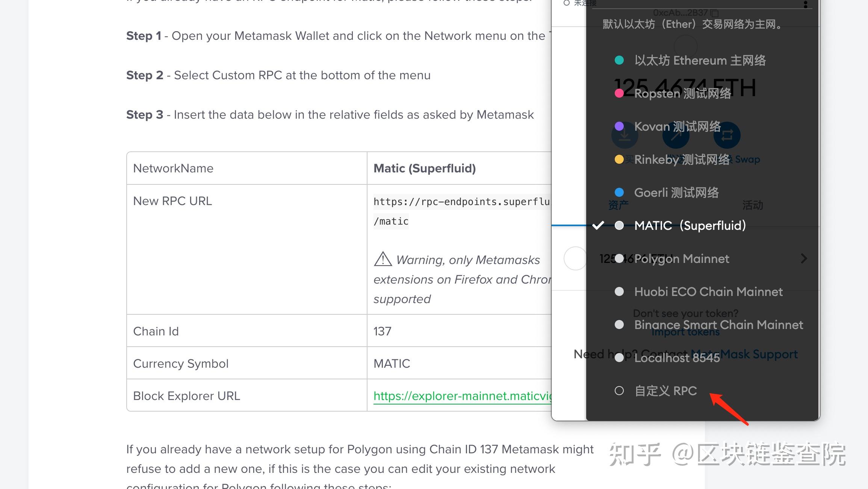This screenshot has height=489, width=868.
Task: Open the MetaMask three-dot options menu
Action: (x=805, y=4)
